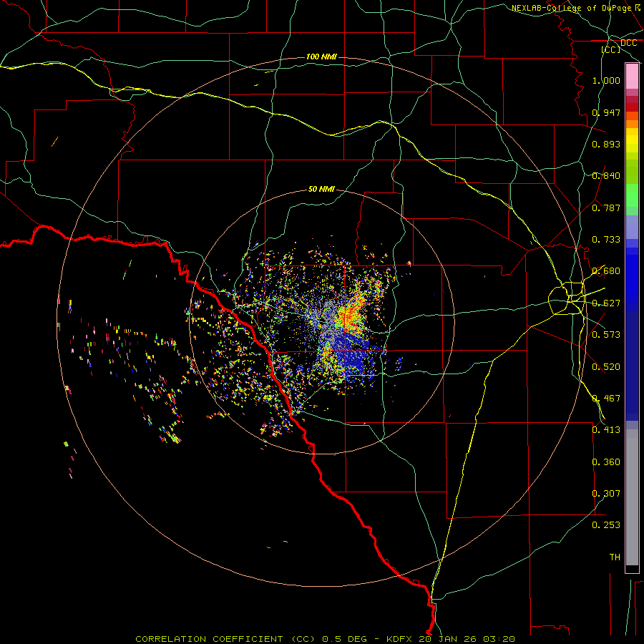The image size is (644, 644).
Task: Select the 0.627 scale value
Action: (x=606, y=303)
